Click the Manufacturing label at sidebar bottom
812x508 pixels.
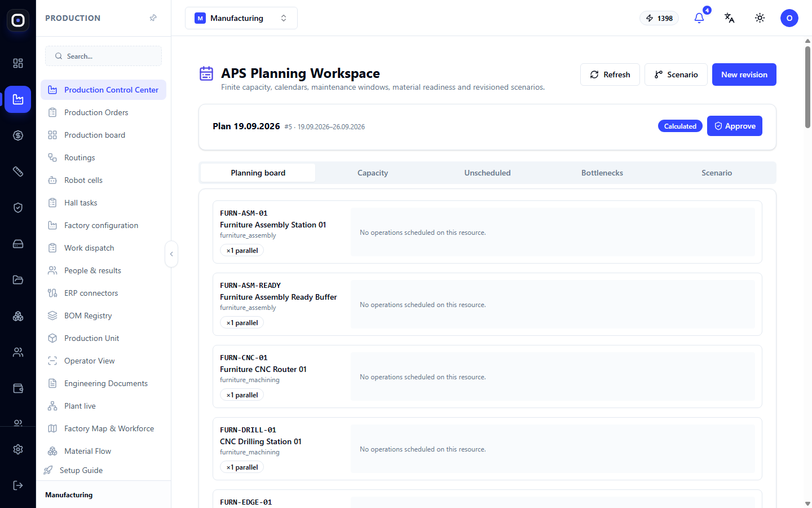69,495
